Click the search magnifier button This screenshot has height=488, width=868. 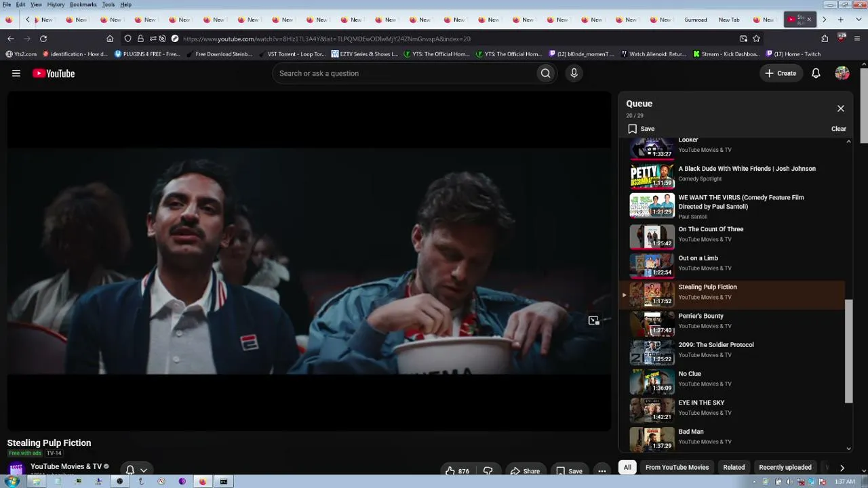pyautogui.click(x=545, y=73)
